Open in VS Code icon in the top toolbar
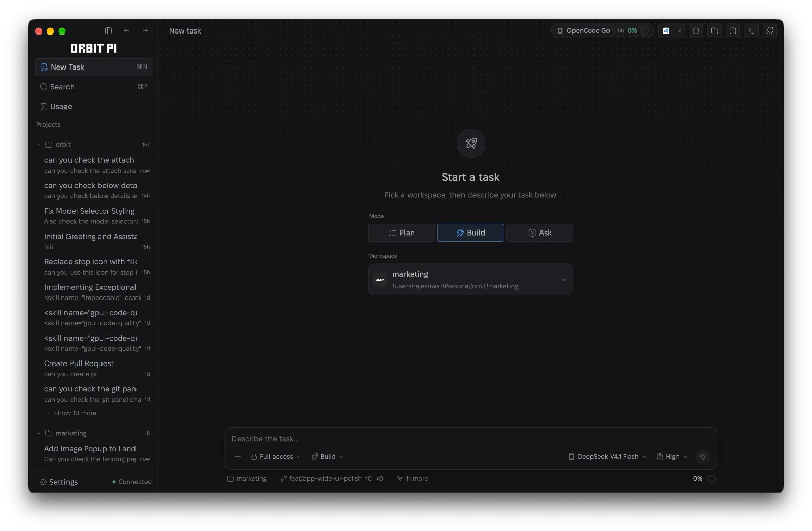 [666, 31]
